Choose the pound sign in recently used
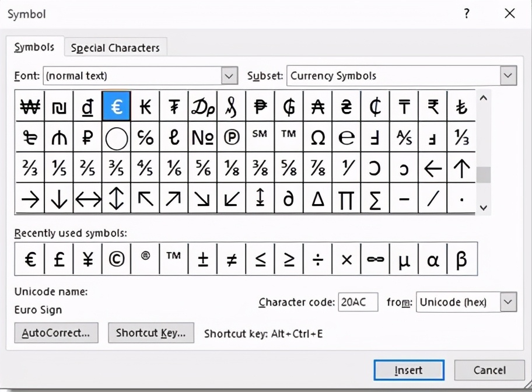The width and height of the screenshot is (532, 392). click(59, 259)
